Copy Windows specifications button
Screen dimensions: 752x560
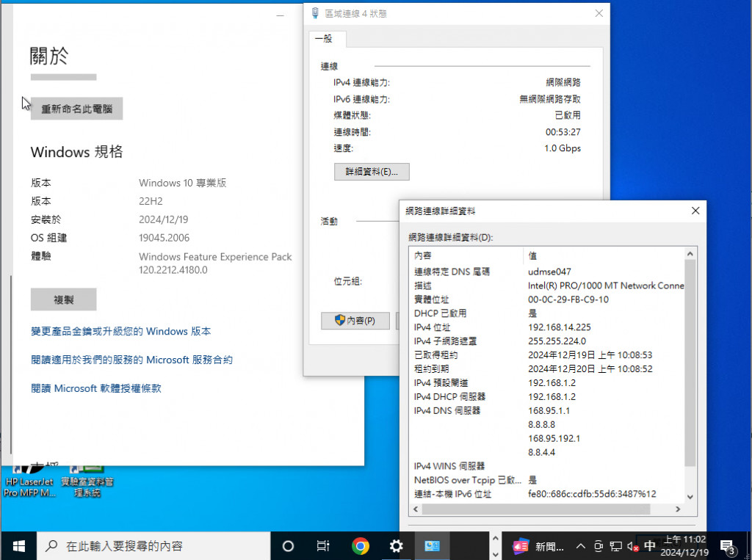tap(63, 299)
